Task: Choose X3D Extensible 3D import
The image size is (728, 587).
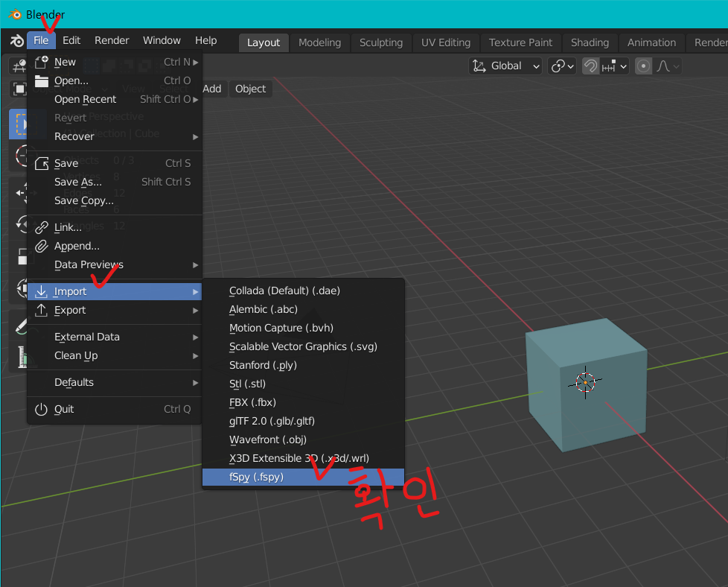Action: click(x=303, y=458)
